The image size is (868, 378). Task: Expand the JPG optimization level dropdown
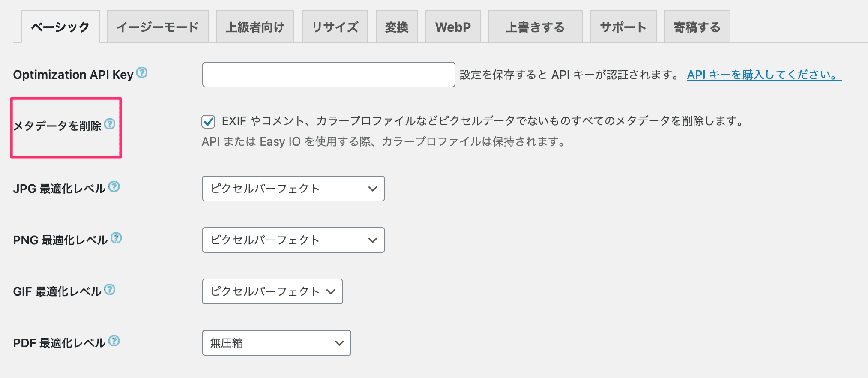(x=293, y=189)
